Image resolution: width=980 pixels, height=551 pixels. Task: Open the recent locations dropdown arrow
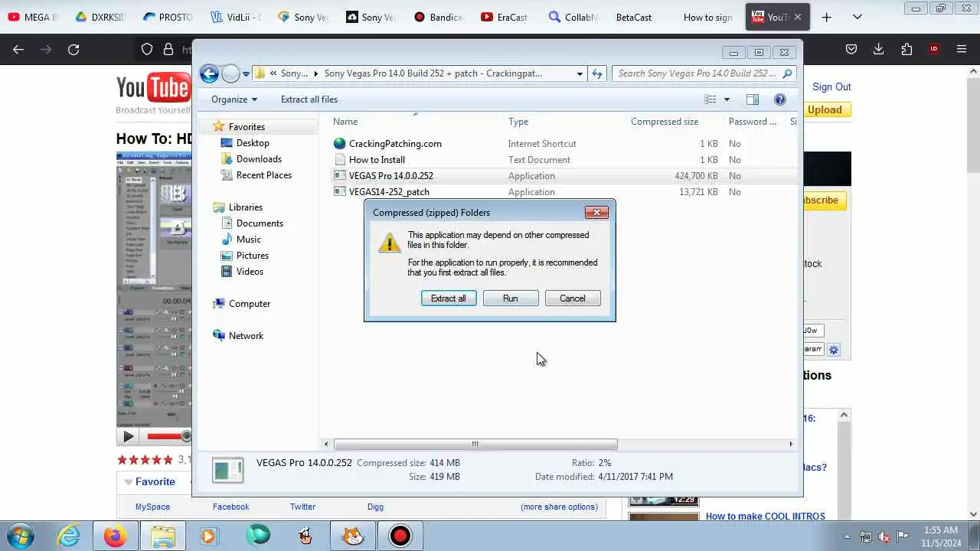(x=246, y=74)
